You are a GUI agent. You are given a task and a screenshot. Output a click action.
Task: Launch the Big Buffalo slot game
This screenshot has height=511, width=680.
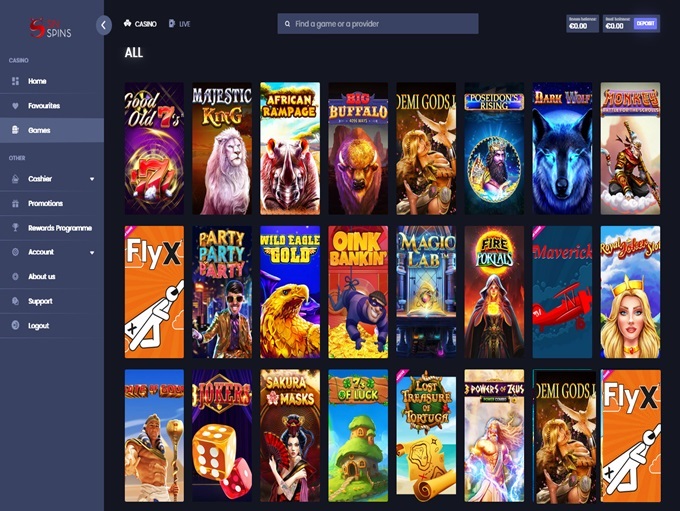click(358, 148)
